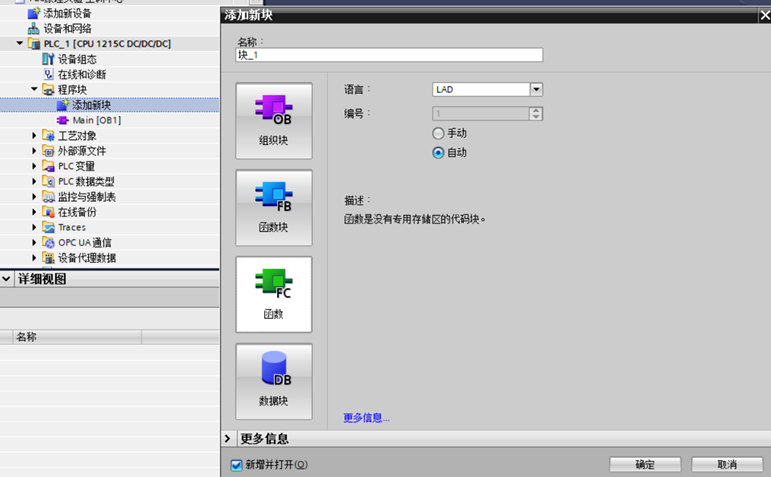Open the 语言 LAD language dropdown
Image resolution: width=771 pixels, height=477 pixels.
pos(536,89)
